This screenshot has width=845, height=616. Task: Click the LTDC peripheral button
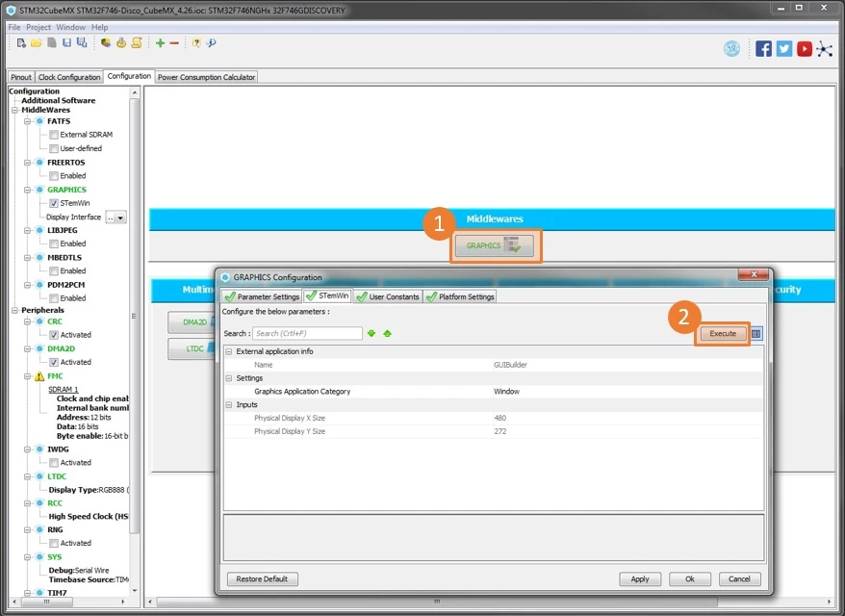pos(192,348)
